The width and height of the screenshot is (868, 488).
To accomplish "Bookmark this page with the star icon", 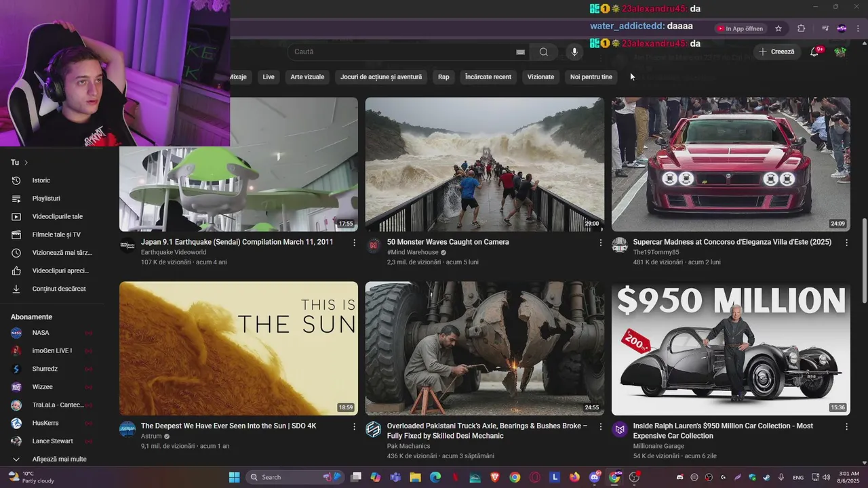I will click(x=778, y=28).
